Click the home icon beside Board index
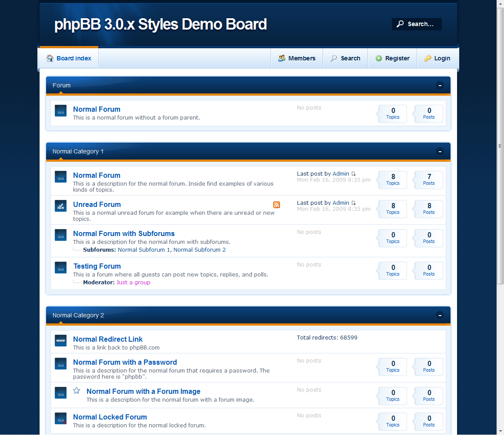Screen dimensions: 504x436 point(50,58)
